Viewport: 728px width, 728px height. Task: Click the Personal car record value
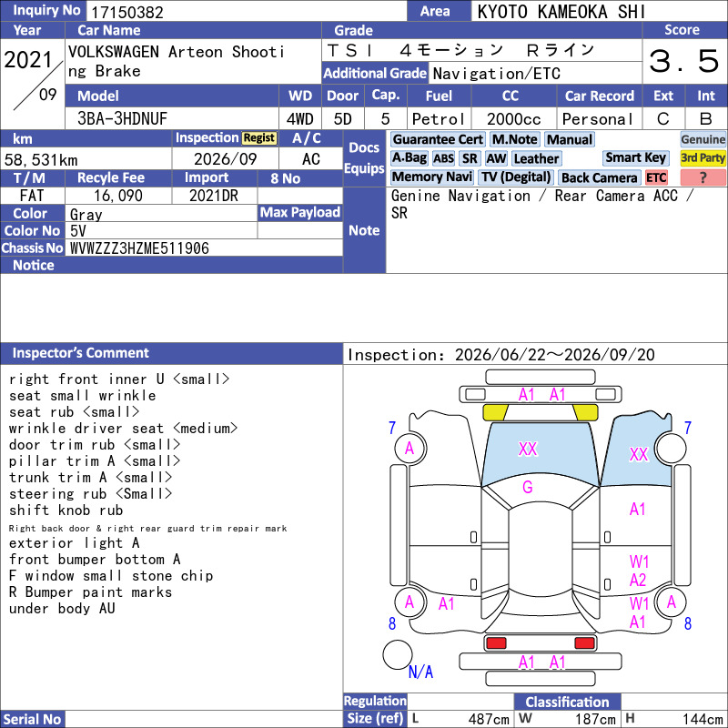tap(598, 119)
